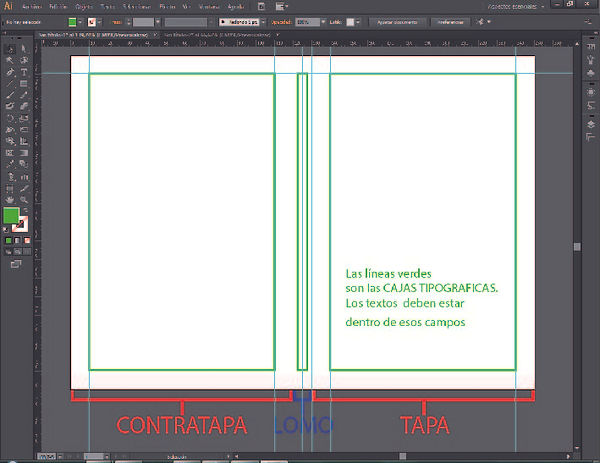Open the Ayuda menu
Viewport: 600px width, 463px height.
tap(236, 7)
